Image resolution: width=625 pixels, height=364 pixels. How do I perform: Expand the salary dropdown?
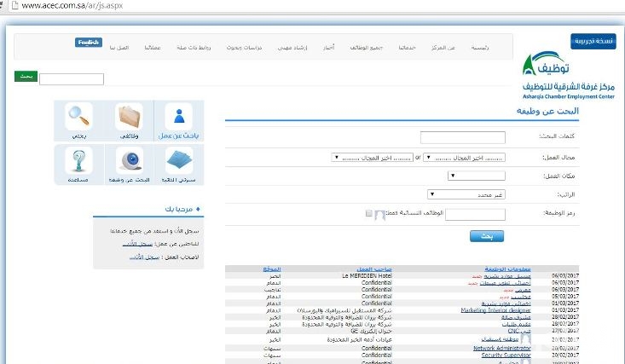click(x=467, y=194)
